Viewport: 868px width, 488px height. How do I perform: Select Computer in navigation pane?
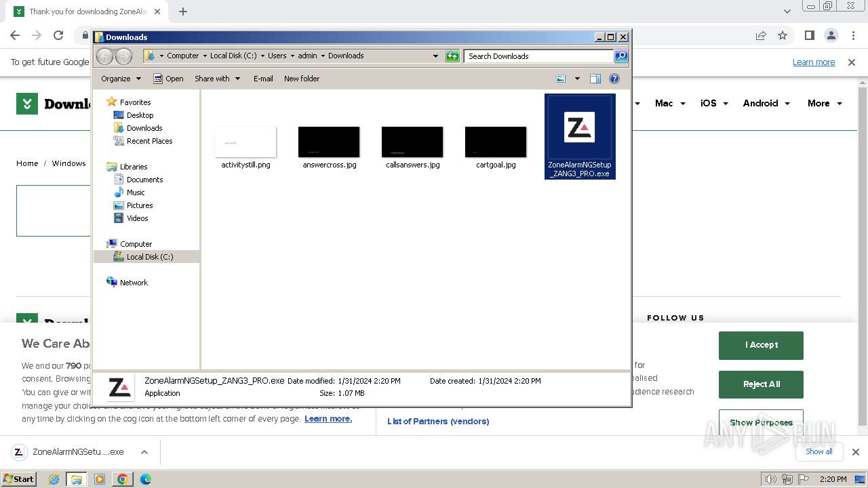click(136, 244)
